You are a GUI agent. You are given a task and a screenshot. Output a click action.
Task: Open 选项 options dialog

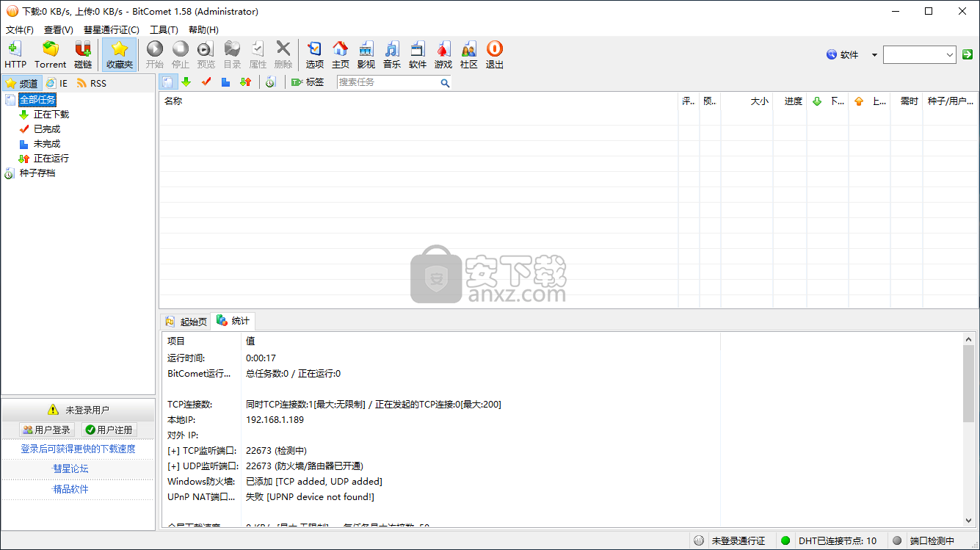click(315, 55)
